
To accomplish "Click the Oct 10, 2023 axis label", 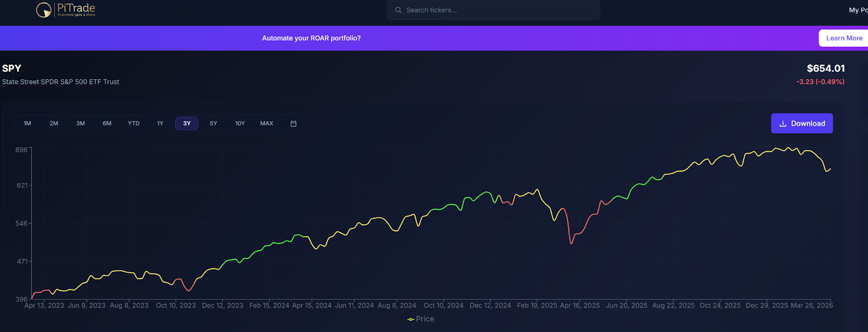I will (176, 305).
